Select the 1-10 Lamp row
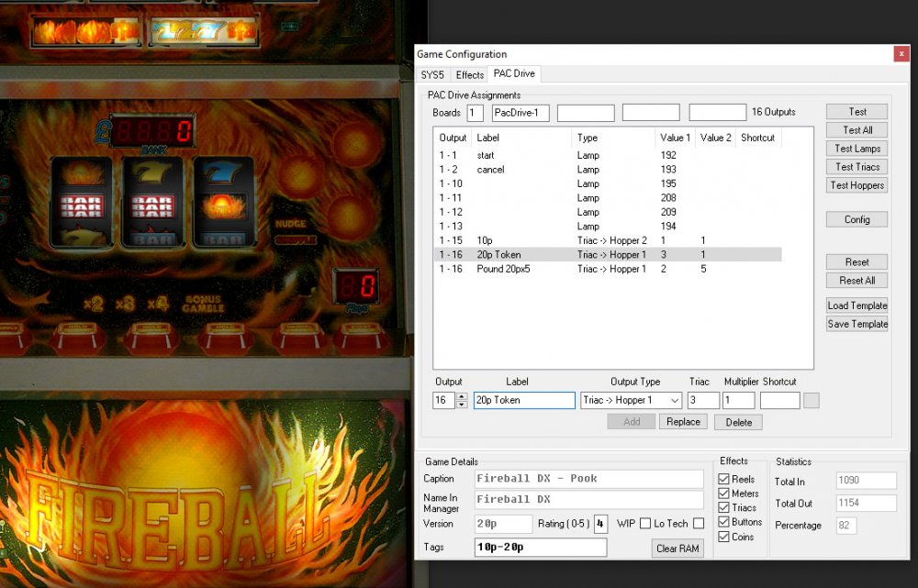918x588 pixels. 608,183
